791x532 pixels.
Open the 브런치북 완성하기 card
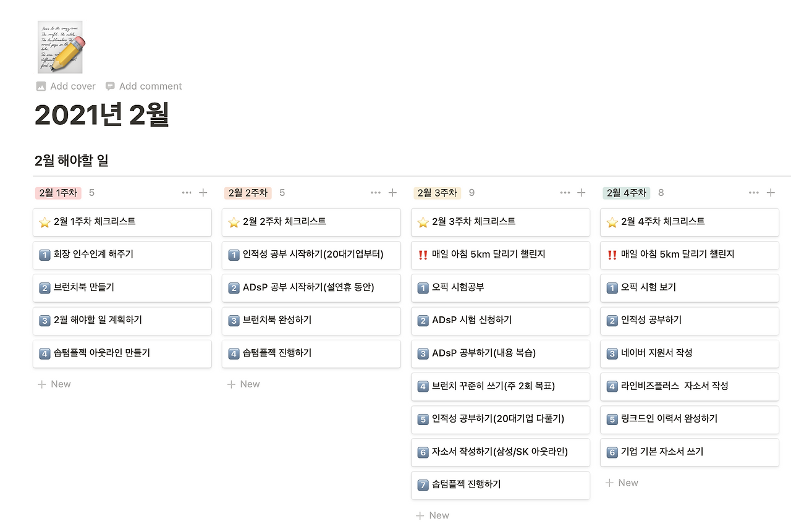point(311,321)
